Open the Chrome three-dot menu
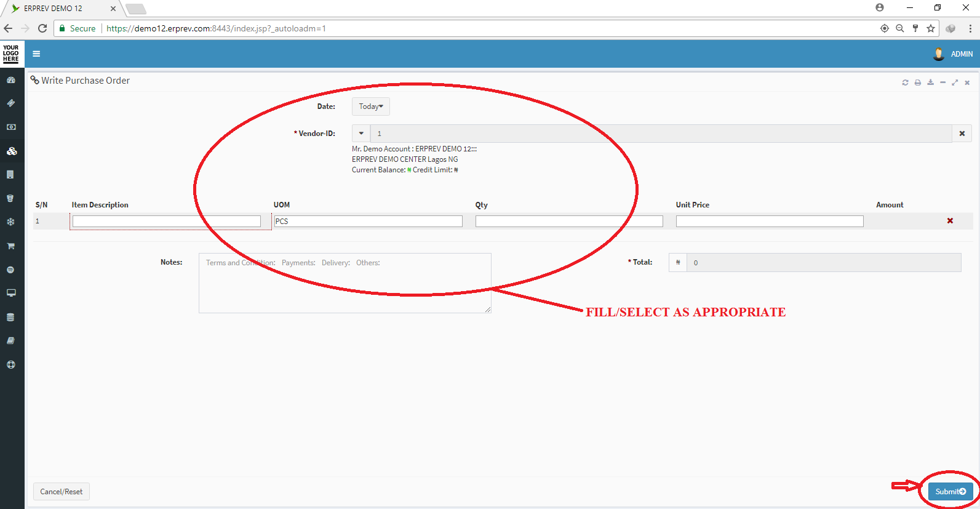This screenshot has width=980, height=509. click(x=970, y=28)
